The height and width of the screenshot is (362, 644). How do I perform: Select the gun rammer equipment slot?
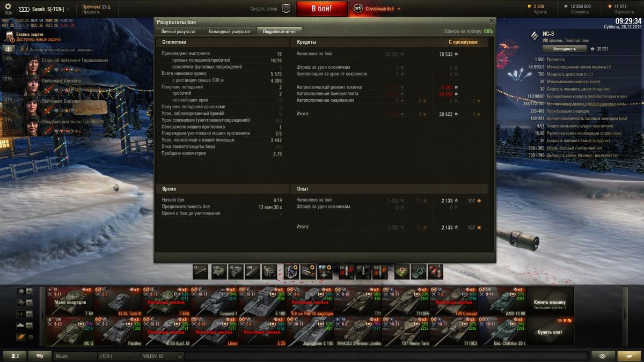[309, 272]
